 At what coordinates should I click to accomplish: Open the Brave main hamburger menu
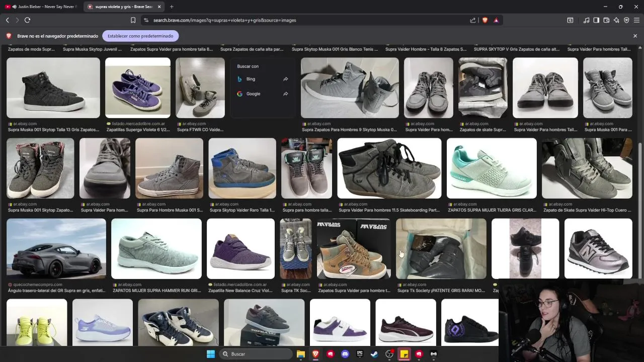tap(636, 20)
